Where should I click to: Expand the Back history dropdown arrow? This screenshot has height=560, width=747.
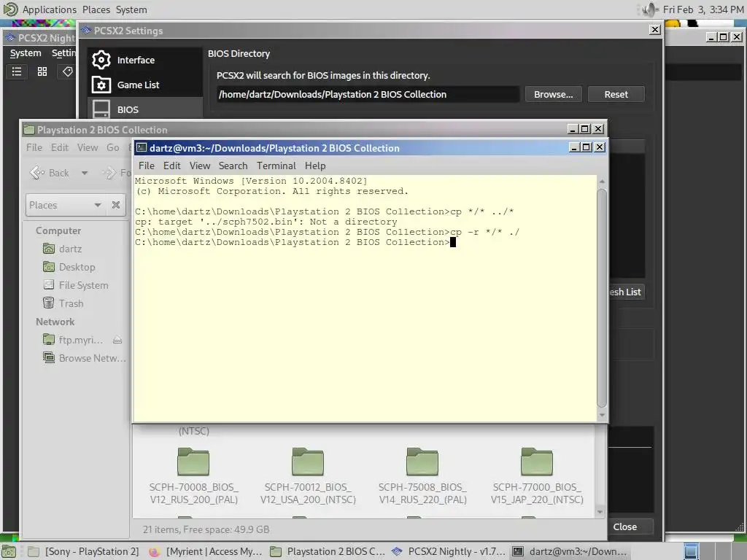click(85, 173)
